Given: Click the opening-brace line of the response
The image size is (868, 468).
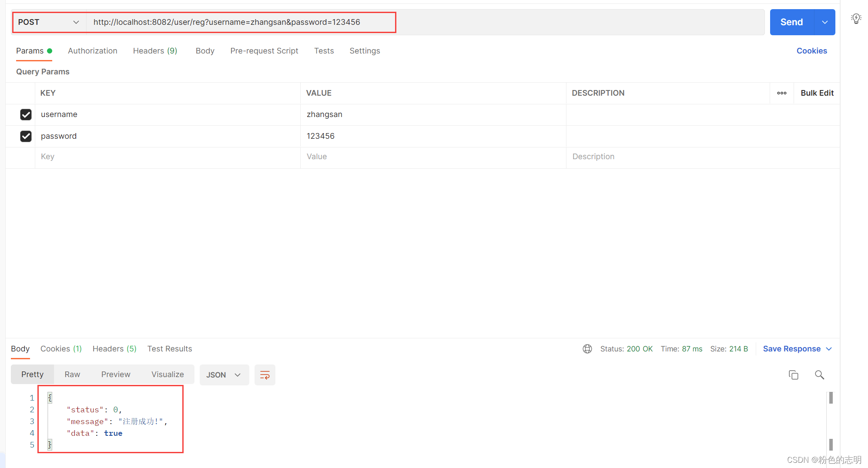Looking at the screenshot, I should (x=50, y=398).
